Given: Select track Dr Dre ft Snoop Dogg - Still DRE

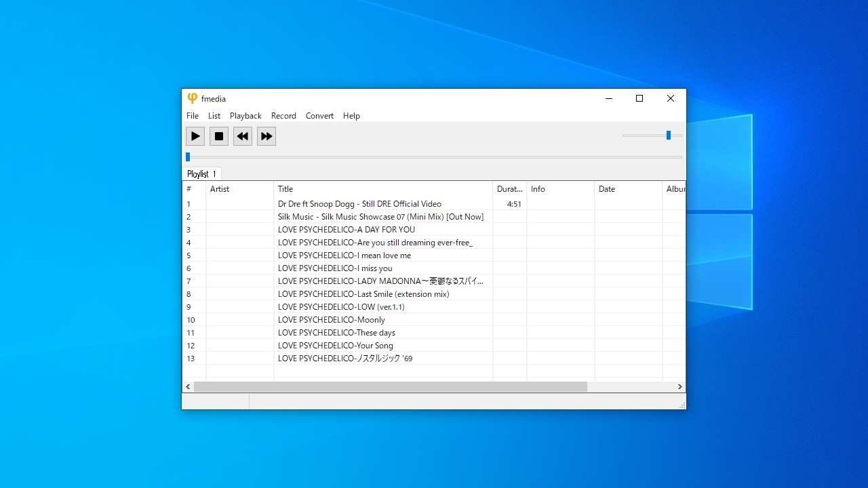Looking at the screenshot, I should pos(359,204).
